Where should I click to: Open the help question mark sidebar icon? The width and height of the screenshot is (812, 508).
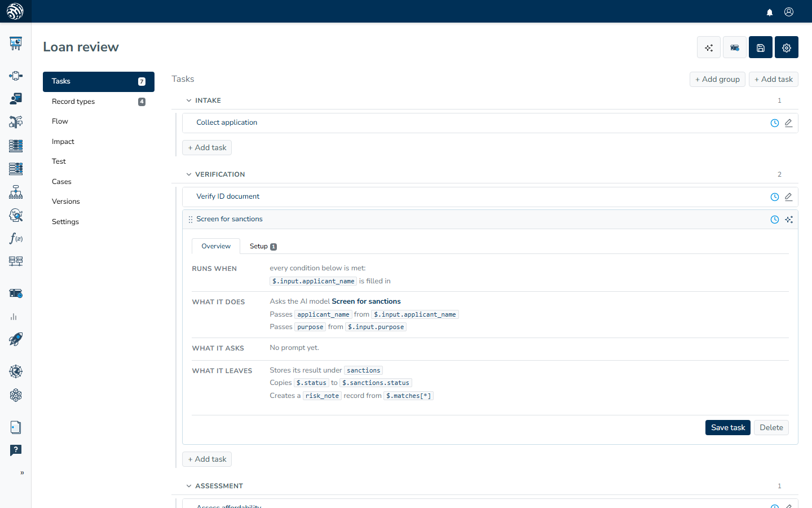pos(16,450)
